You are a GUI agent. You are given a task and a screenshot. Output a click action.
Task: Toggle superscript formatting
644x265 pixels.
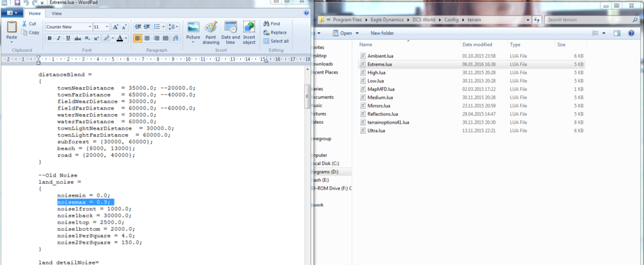(96, 38)
